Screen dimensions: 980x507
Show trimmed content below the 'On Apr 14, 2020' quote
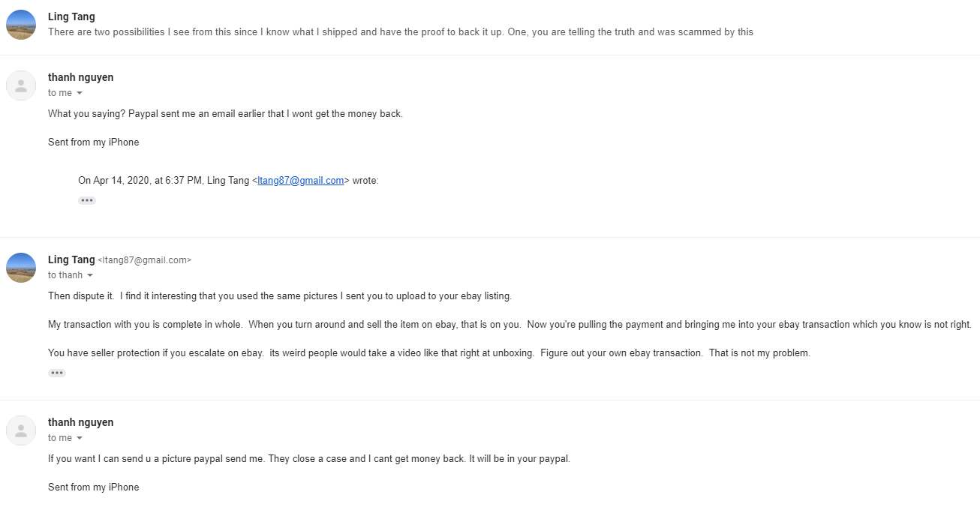[87, 200]
